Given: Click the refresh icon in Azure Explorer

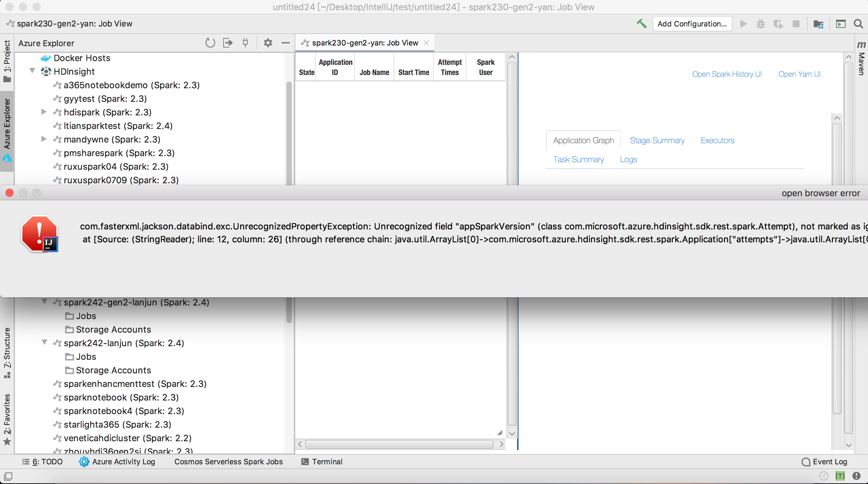Looking at the screenshot, I should (x=210, y=43).
